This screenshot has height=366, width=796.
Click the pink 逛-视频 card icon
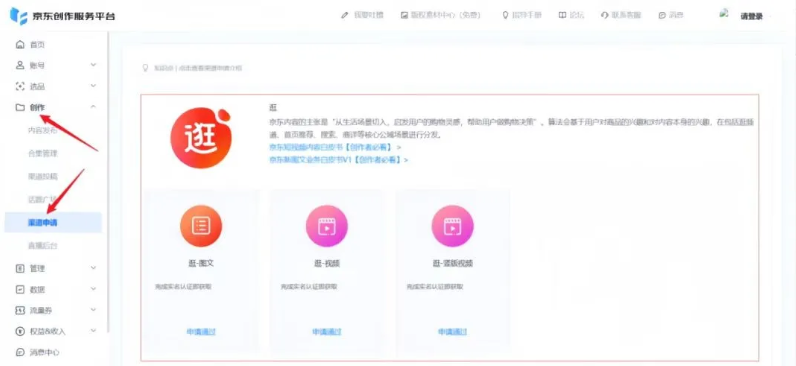326,226
